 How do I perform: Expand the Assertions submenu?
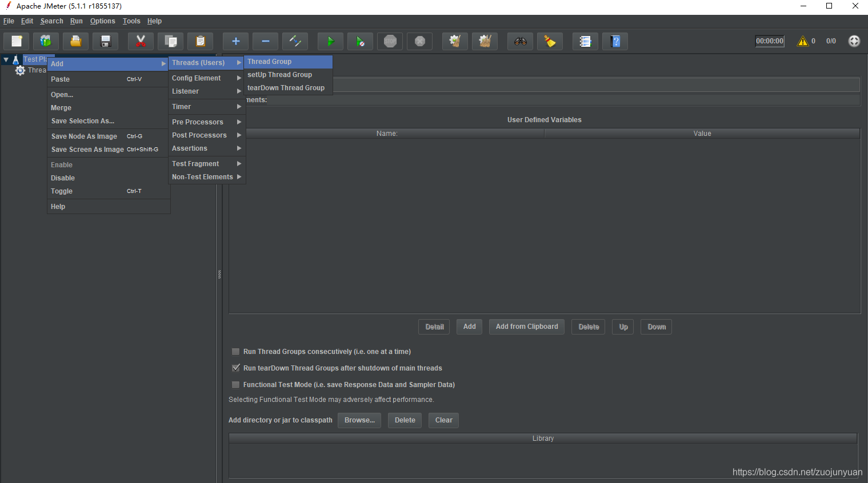[207, 148]
